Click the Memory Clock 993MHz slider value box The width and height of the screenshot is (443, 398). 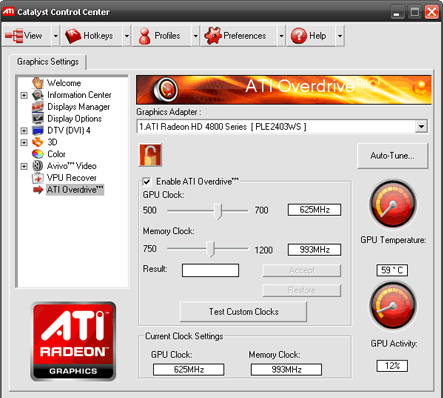[x=314, y=250]
